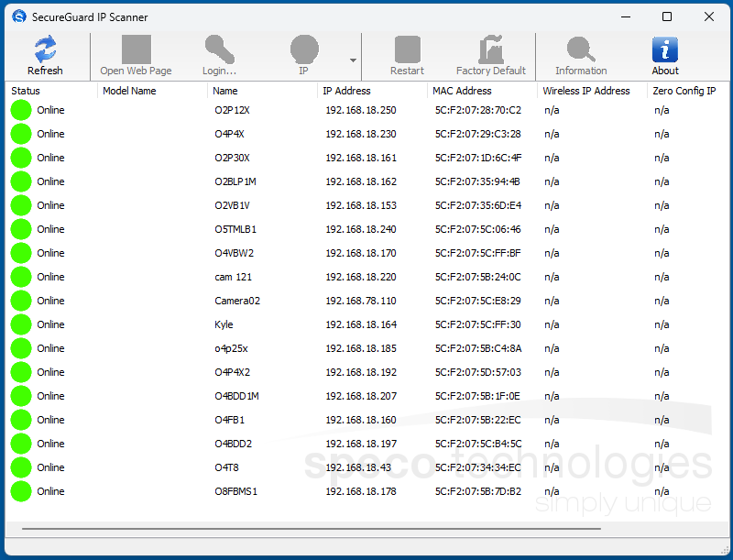Screen dimensions: 733x560
Task: Click the SecureGuard logo in title bar
Action: 16,16
